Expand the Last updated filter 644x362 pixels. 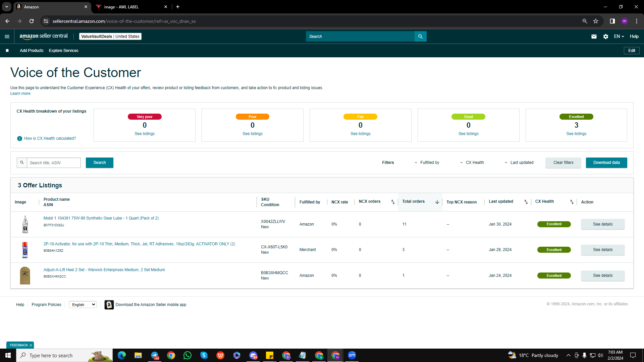click(x=519, y=163)
